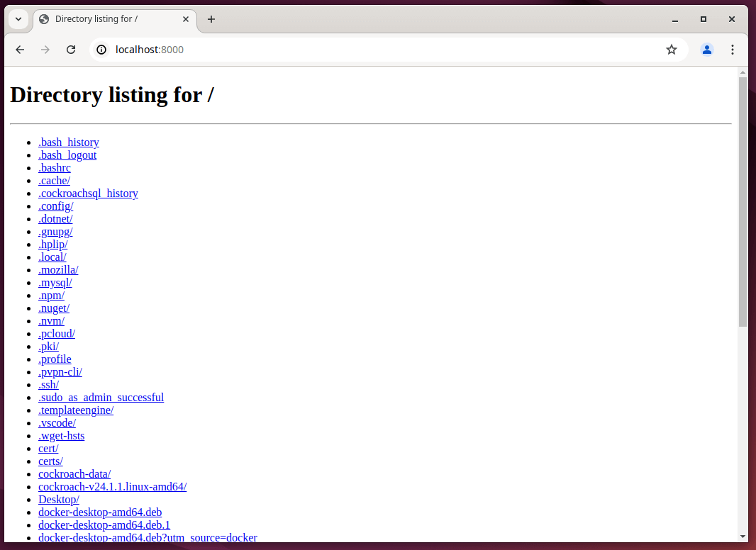
Task: Open docker-desktop-amd64.deb link
Action: coord(100,513)
